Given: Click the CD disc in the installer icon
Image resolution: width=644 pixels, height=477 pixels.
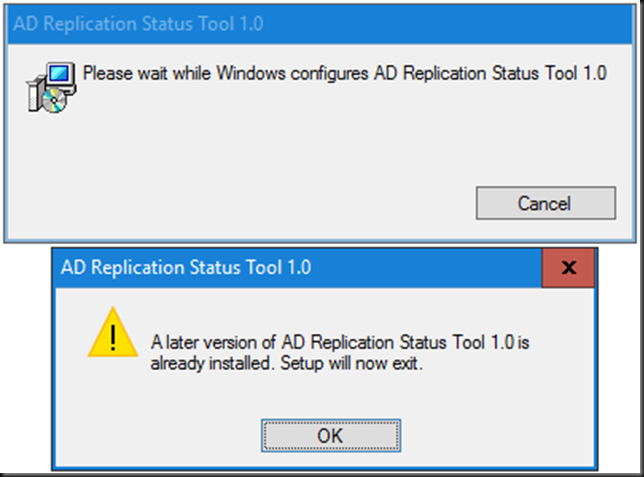Looking at the screenshot, I should 54,101.
